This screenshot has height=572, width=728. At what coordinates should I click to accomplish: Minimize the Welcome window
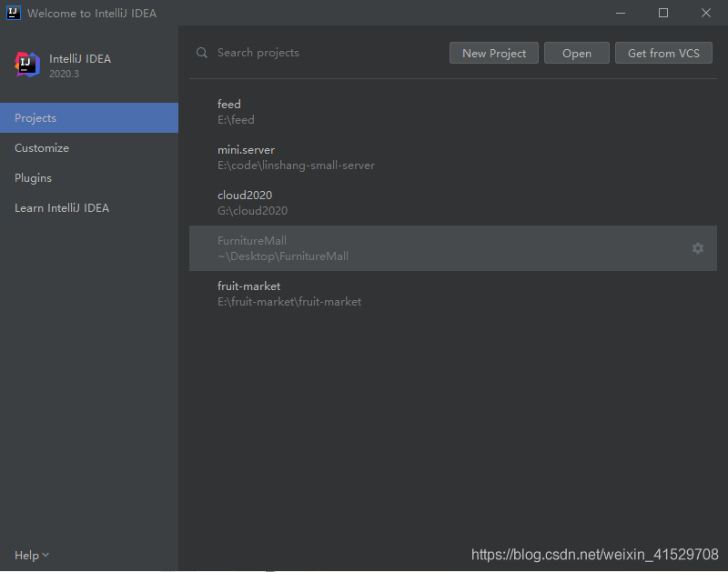point(621,13)
